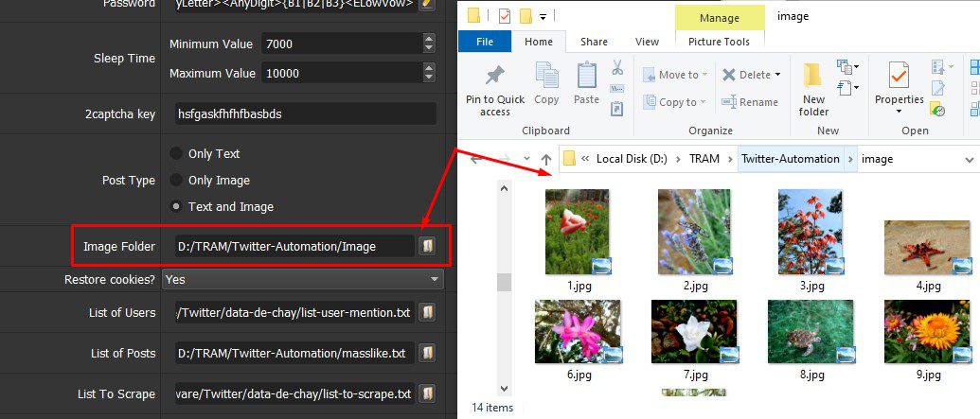980x419 pixels.
Task: Click the Manage contextual tab
Action: click(x=720, y=18)
